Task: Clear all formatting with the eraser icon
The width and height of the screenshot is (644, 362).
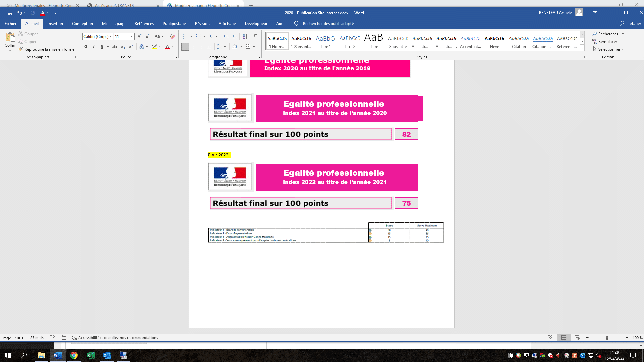Action: click(x=172, y=36)
